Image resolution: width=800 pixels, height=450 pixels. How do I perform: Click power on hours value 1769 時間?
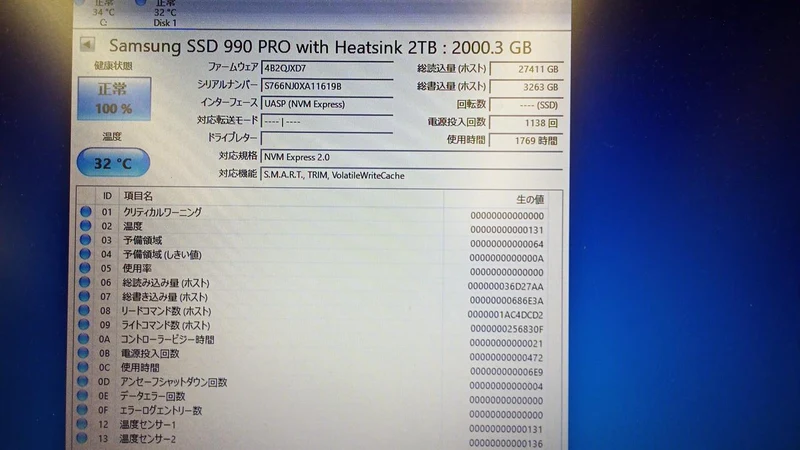pyautogui.click(x=526, y=140)
